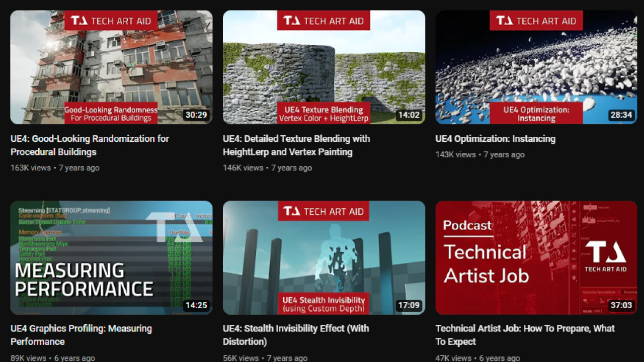This screenshot has height=362, width=644.
Task: Click the Tech Art Aid logo on the Stealth Invisibility thumbnail
Action: coord(323,211)
